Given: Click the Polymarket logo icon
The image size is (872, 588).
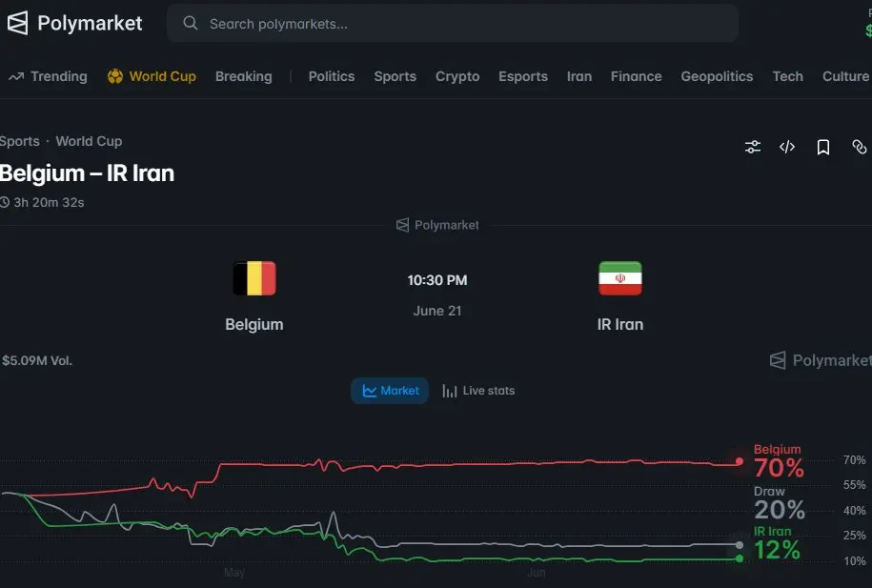Looking at the screenshot, I should coord(17,24).
